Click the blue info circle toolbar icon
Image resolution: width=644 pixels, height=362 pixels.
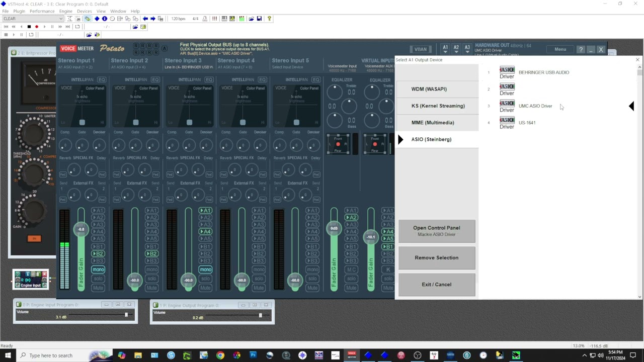click(105, 19)
